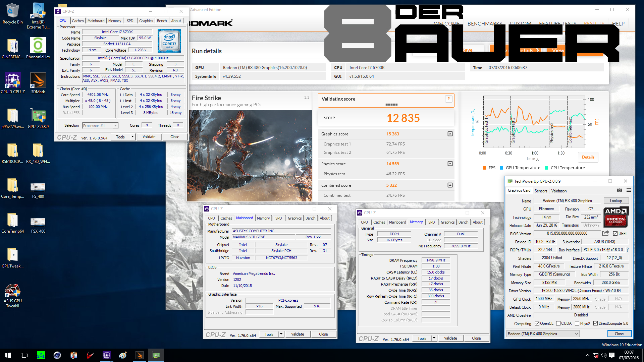Viewport: 644px width, 362px height.
Task: Click the Validating score help icon
Action: click(448, 99)
